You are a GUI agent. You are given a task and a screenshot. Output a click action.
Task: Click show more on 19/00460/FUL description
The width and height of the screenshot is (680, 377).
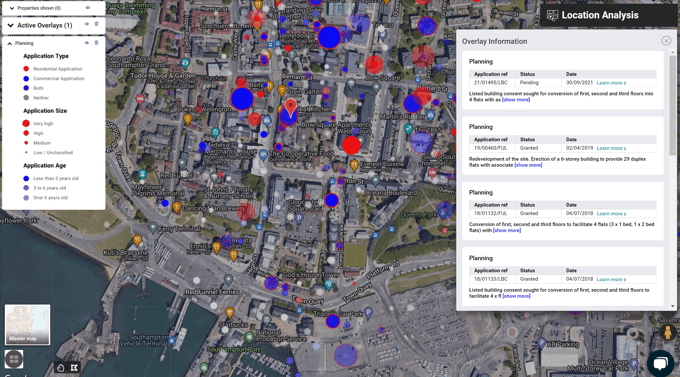point(528,165)
